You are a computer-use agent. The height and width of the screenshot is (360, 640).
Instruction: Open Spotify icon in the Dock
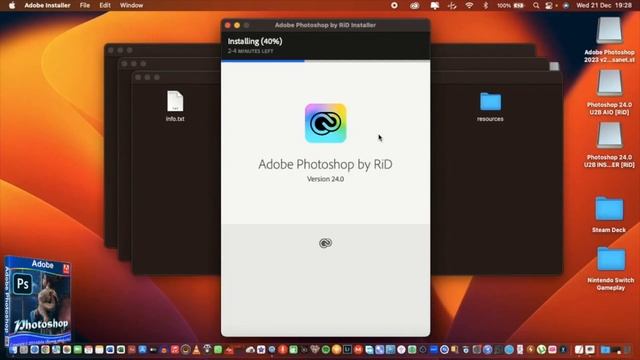[326, 350]
